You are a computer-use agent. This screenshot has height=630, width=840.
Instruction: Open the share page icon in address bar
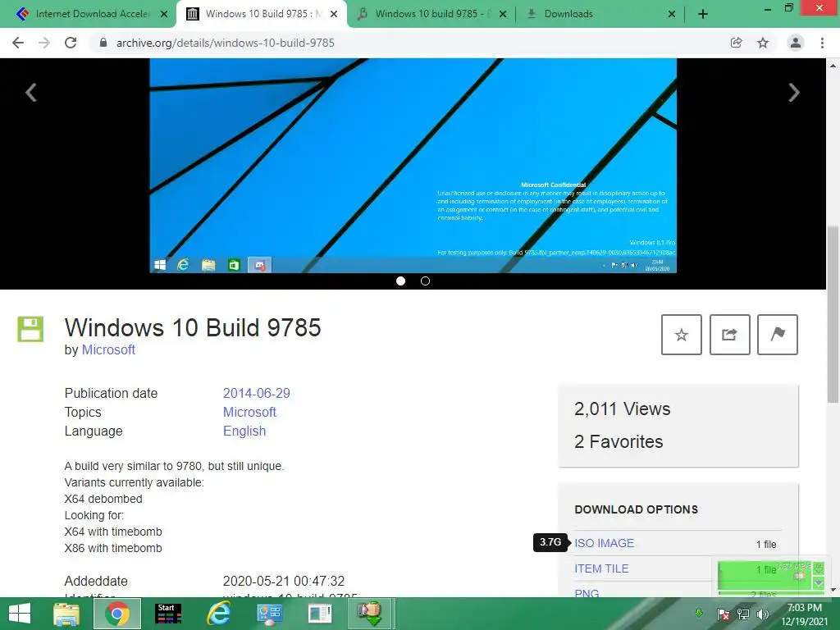(x=737, y=43)
